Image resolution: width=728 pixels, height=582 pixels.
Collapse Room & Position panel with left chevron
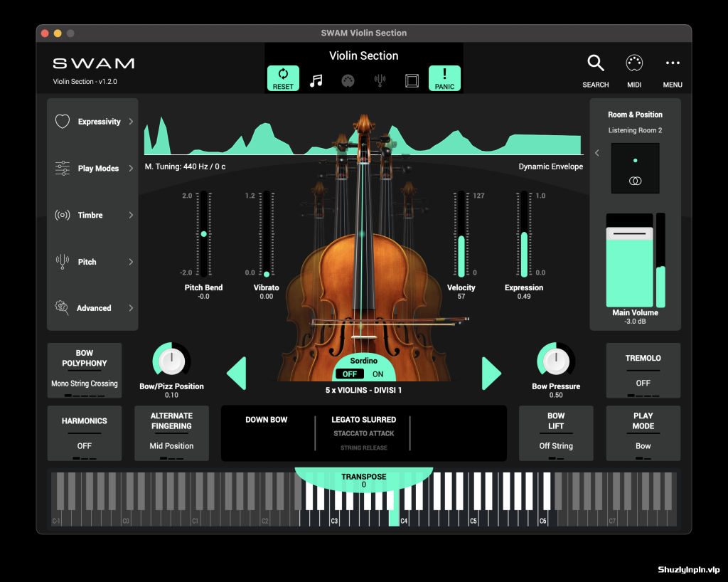(x=597, y=153)
